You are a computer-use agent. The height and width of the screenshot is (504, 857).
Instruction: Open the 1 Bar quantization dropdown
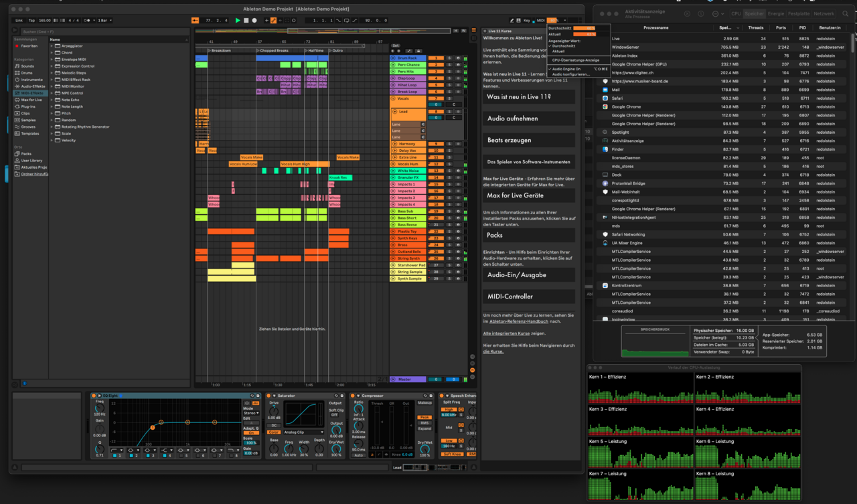tap(104, 21)
